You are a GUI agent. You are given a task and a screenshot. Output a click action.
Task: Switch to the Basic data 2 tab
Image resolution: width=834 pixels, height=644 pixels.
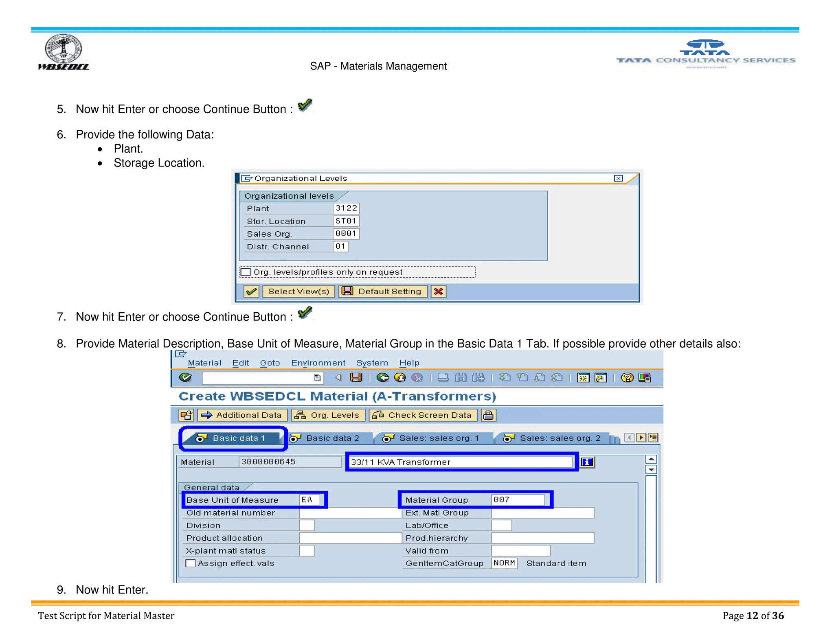332,438
